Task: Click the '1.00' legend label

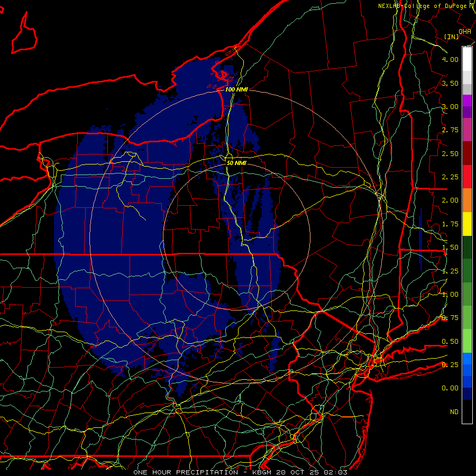Action: click(450, 295)
